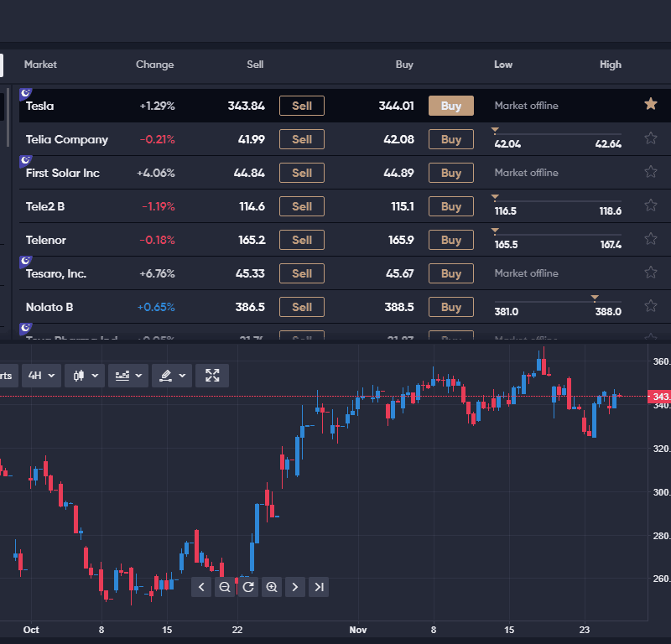Open First Solar Inc market
The width and height of the screenshot is (671, 644).
point(62,173)
